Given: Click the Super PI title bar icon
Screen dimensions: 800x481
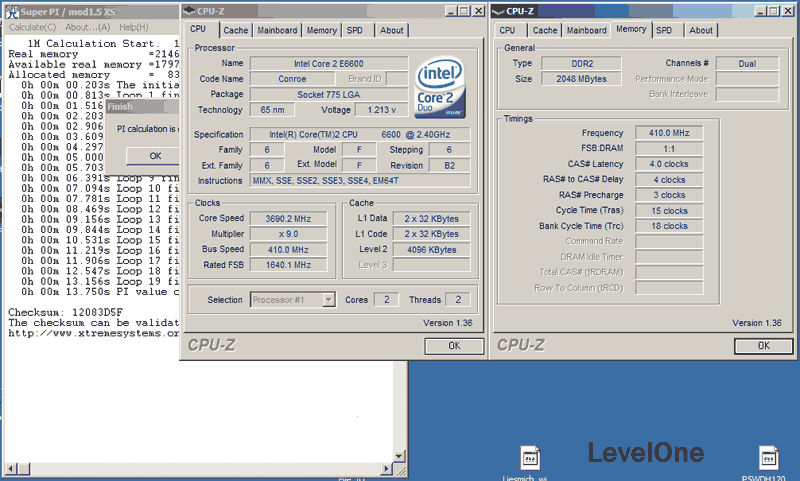Looking at the screenshot, I should [12, 11].
